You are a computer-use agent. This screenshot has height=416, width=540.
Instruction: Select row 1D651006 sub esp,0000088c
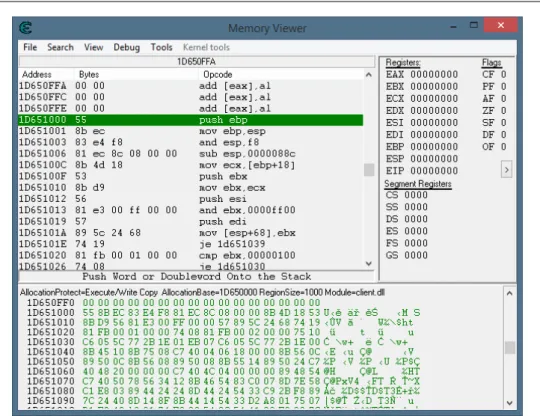[191, 154]
